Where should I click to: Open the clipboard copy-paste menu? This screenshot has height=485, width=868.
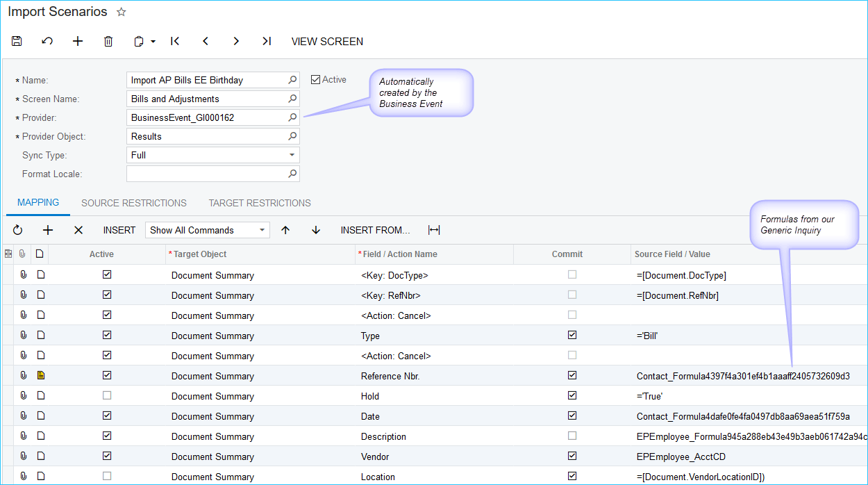[x=144, y=41]
